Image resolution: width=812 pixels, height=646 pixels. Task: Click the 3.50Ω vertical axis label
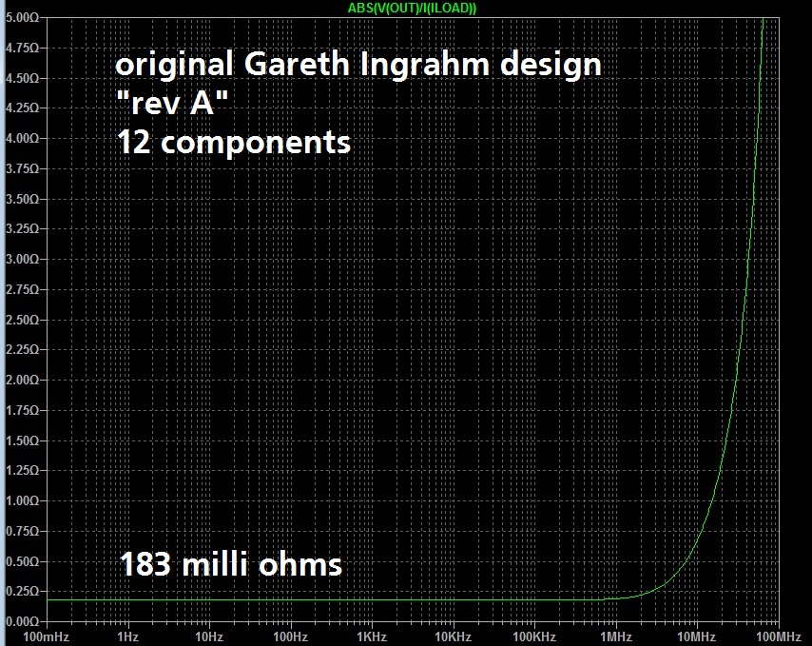[22, 199]
